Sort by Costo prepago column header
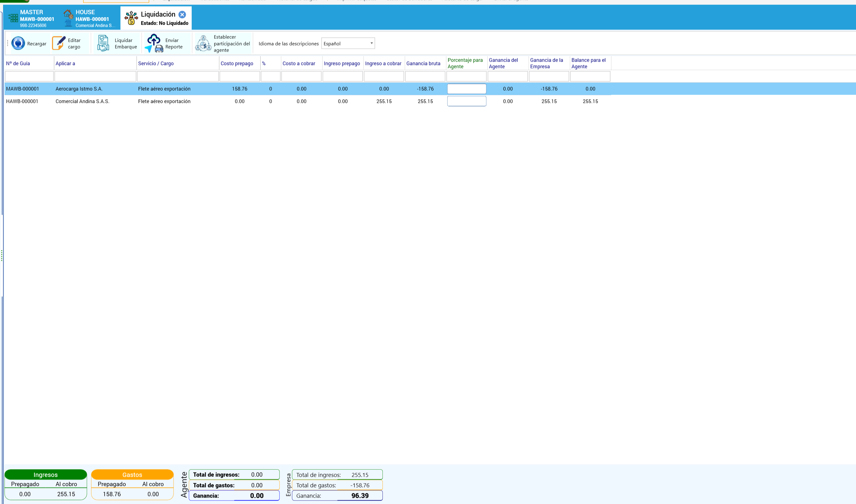The image size is (856, 504). click(237, 64)
